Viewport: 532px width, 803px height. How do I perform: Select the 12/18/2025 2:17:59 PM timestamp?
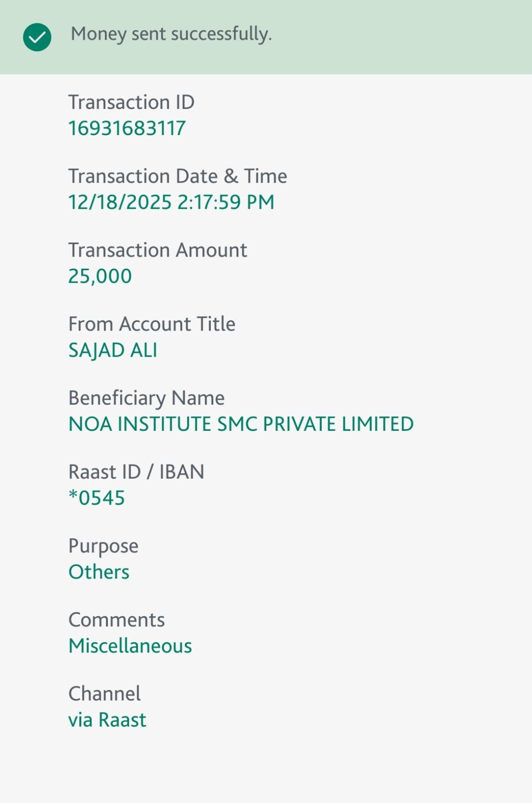tap(171, 202)
